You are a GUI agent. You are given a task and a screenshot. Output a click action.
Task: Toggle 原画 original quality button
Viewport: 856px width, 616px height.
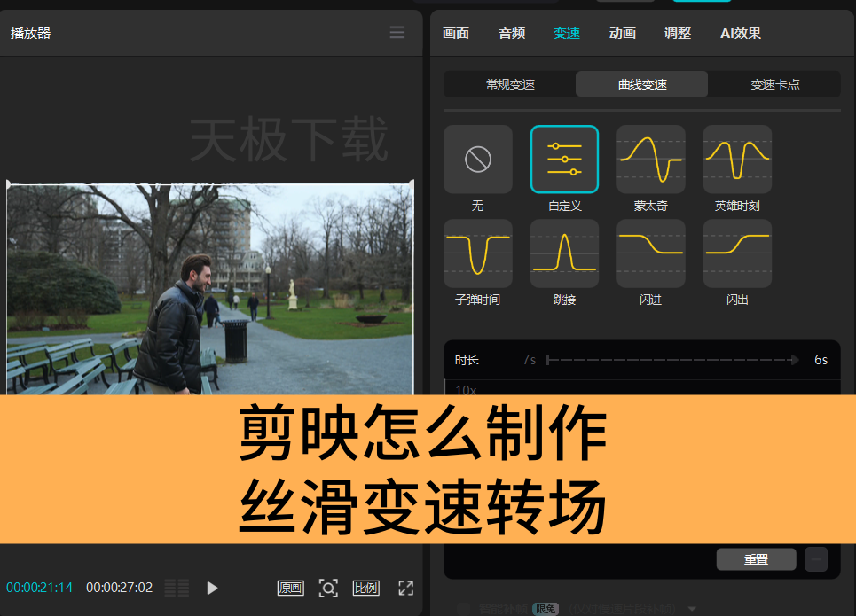(x=290, y=588)
